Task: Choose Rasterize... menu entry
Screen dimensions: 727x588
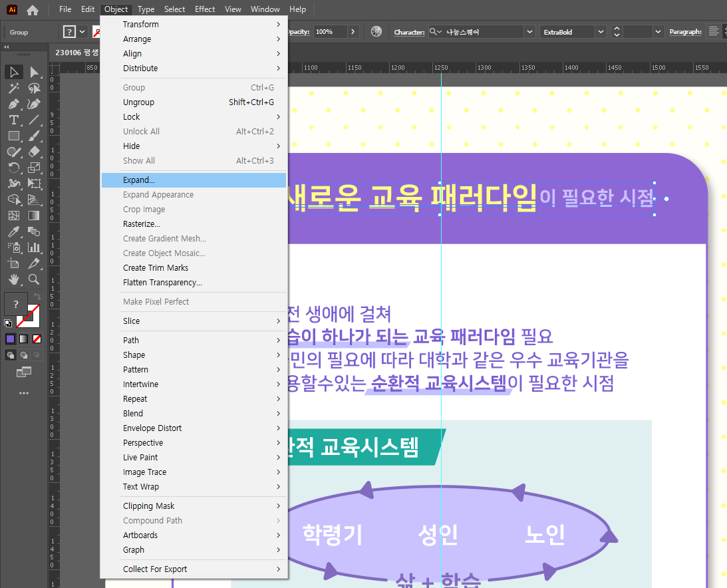Action: (194, 224)
